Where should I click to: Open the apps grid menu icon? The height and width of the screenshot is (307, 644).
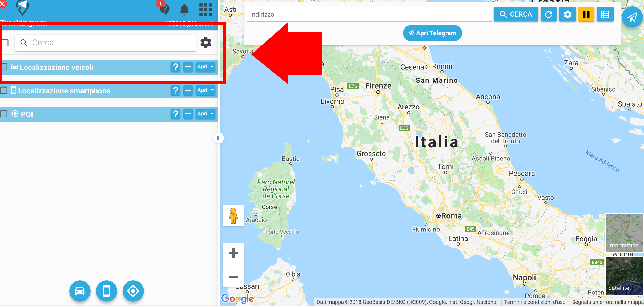click(x=206, y=10)
